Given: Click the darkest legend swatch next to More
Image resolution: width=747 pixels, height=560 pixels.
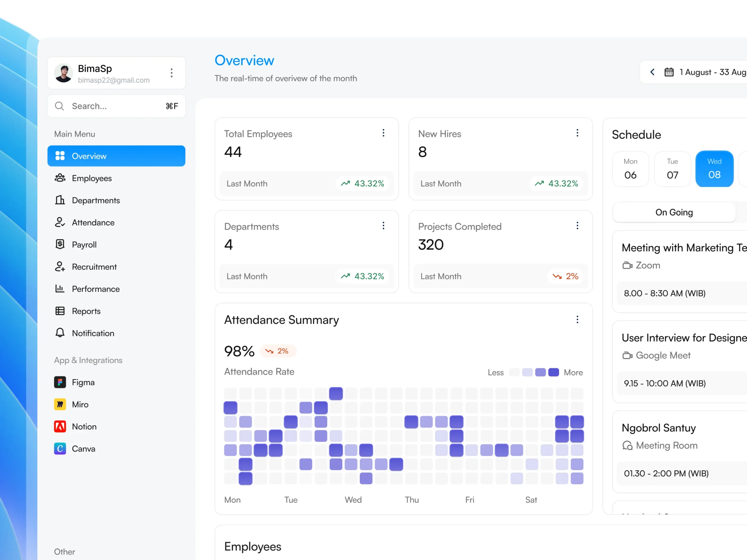Looking at the screenshot, I should click(554, 372).
